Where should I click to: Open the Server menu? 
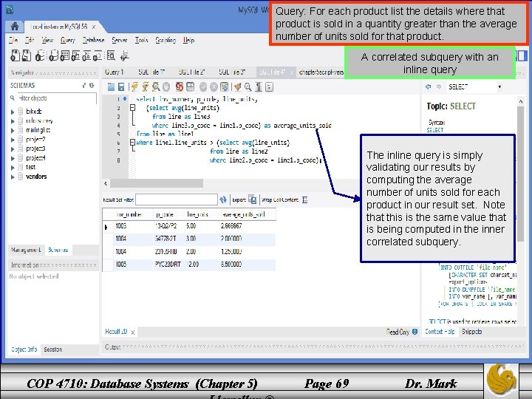pos(120,40)
